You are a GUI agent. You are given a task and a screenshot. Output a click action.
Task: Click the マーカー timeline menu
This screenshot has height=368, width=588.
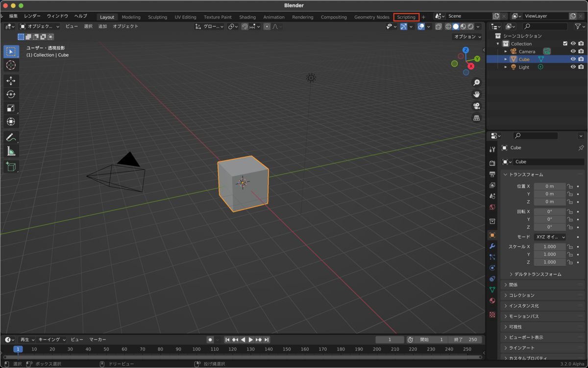98,340
